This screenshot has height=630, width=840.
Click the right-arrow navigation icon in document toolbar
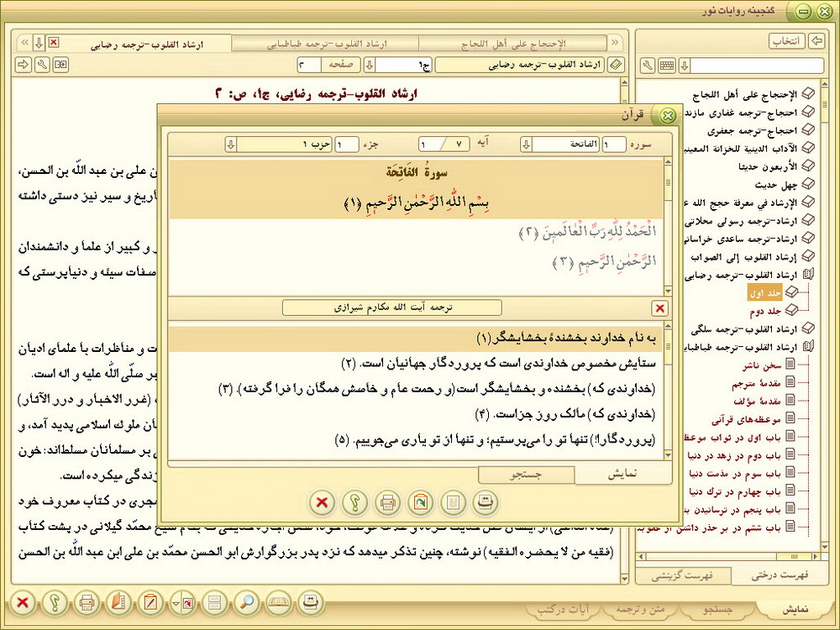coord(23,65)
